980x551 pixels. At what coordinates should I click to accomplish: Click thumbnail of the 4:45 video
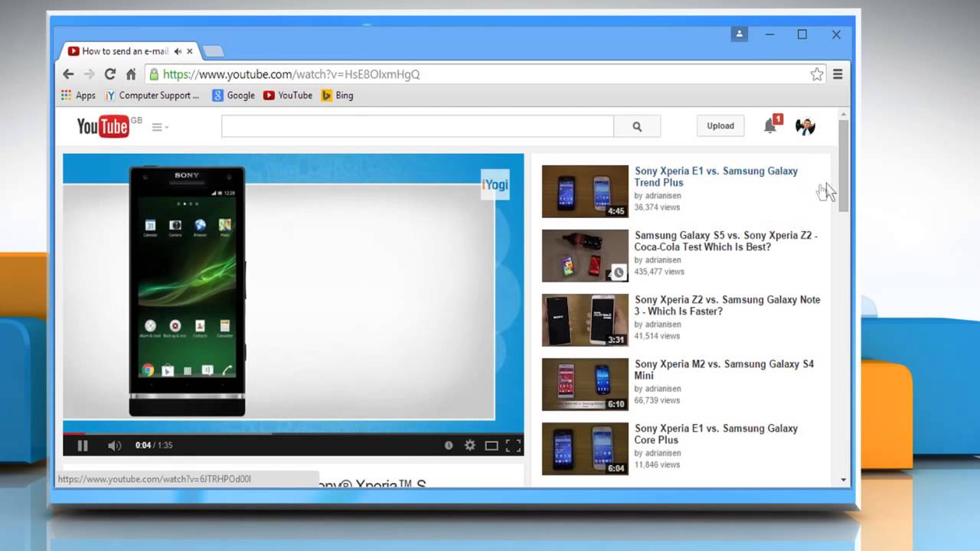coord(585,191)
